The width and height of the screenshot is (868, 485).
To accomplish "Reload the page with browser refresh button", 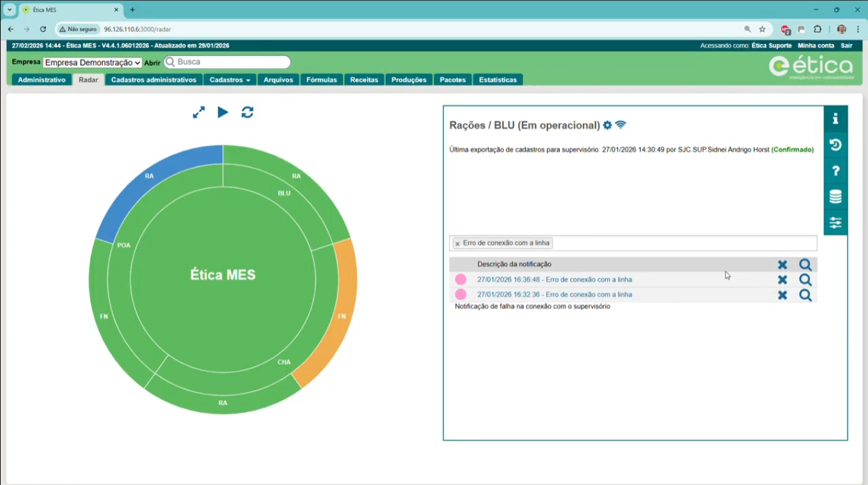I will pyautogui.click(x=43, y=29).
